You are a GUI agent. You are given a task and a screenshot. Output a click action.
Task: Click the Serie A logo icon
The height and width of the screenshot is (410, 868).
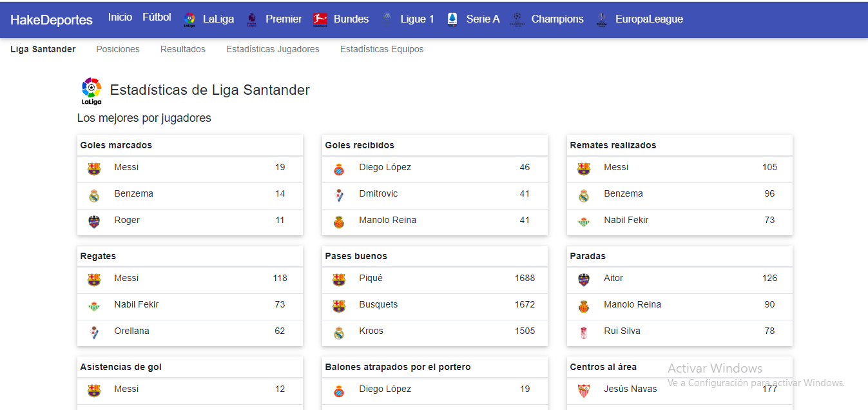point(452,19)
